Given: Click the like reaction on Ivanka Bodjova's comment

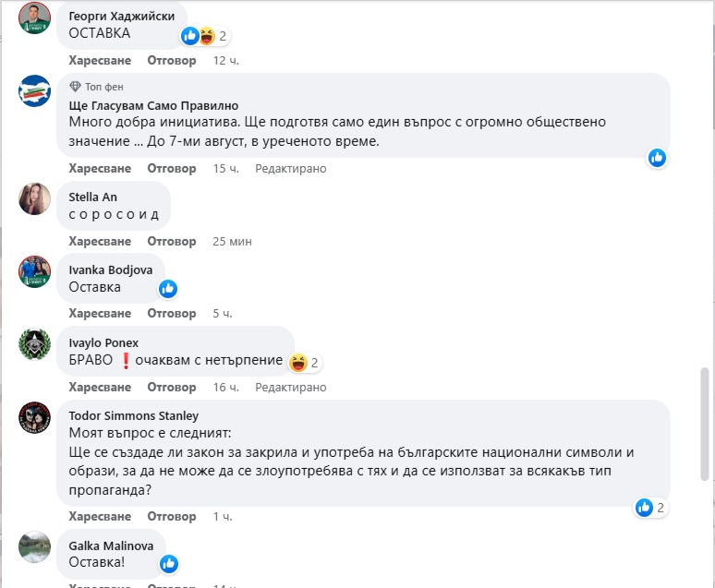Looking at the screenshot, I should pos(167,289).
